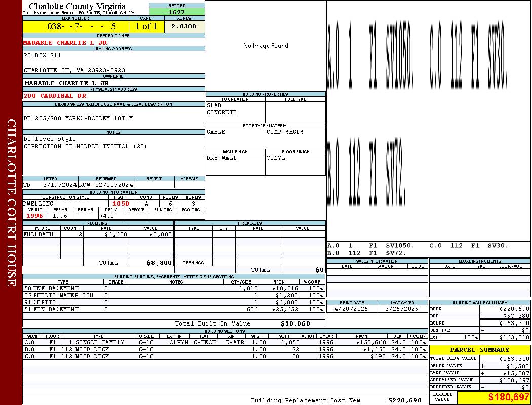Click legal description DB 285/788 MARKS-BAILEY LOT M
Viewport: 532px width, 405px height.
(x=78, y=118)
